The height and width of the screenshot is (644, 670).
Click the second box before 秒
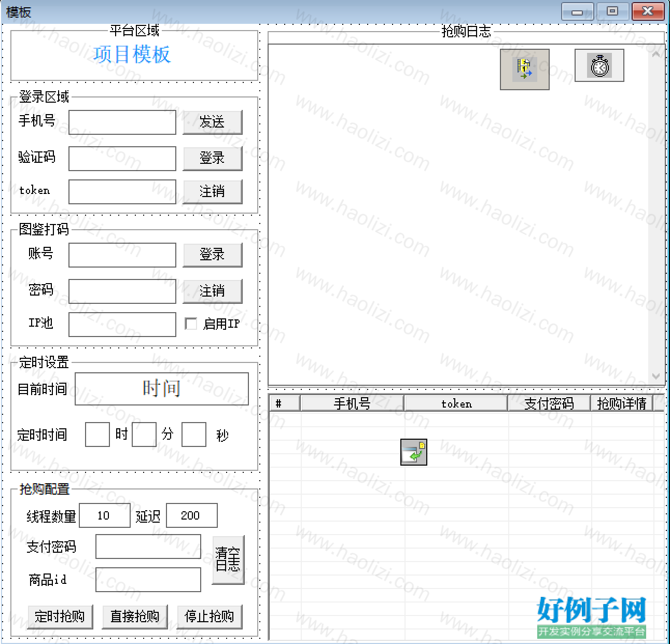click(x=194, y=435)
